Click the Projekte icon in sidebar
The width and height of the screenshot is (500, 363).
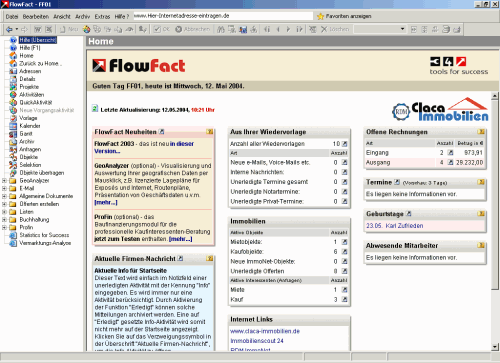coord(13,87)
